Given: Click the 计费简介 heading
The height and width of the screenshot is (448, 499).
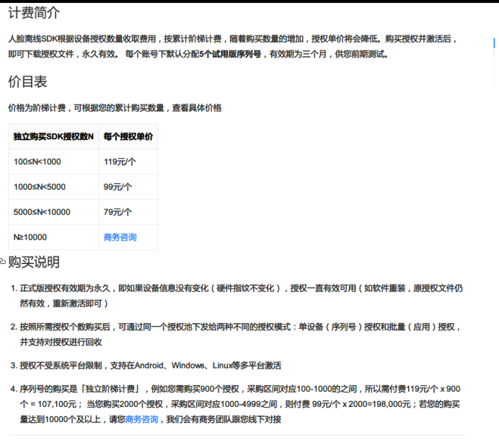Looking at the screenshot, I should coord(34,13).
